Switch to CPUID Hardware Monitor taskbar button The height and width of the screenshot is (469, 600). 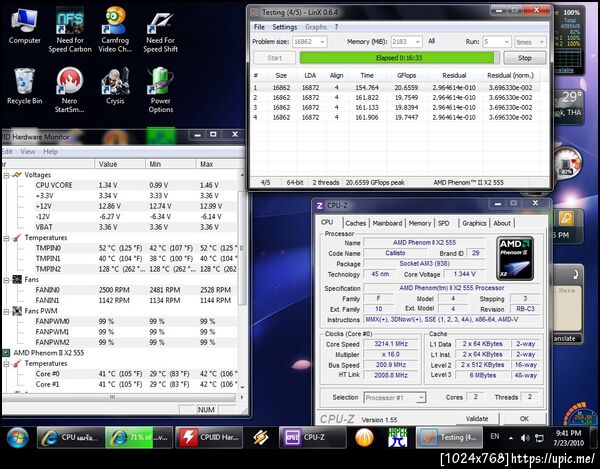tap(209, 437)
